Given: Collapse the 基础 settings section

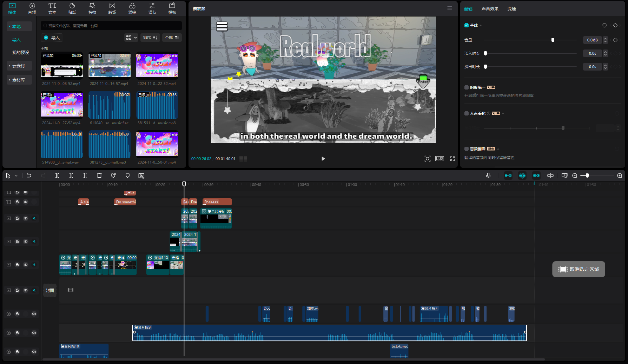Looking at the screenshot, I should [x=481, y=25].
